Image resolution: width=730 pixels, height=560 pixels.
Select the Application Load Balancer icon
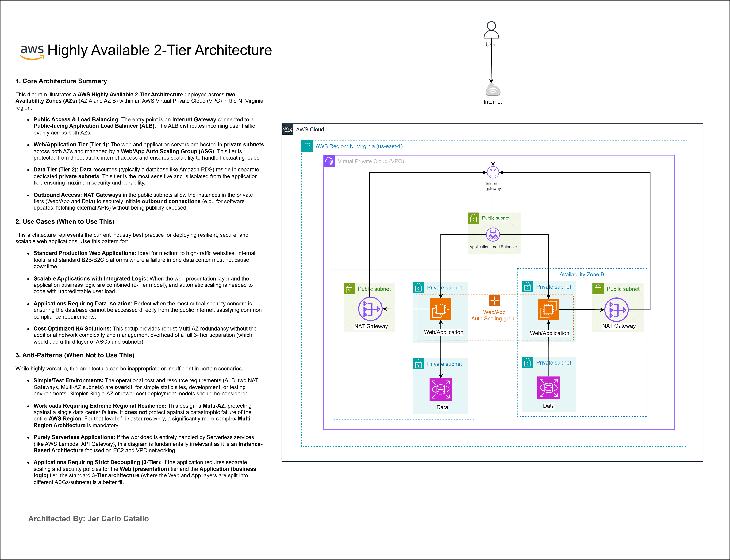tap(493, 234)
